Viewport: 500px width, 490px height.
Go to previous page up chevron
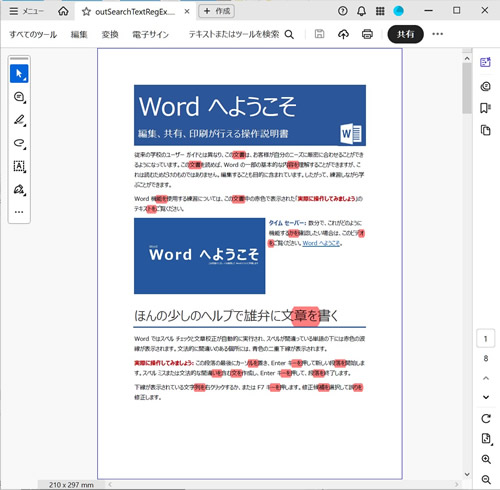point(486,378)
